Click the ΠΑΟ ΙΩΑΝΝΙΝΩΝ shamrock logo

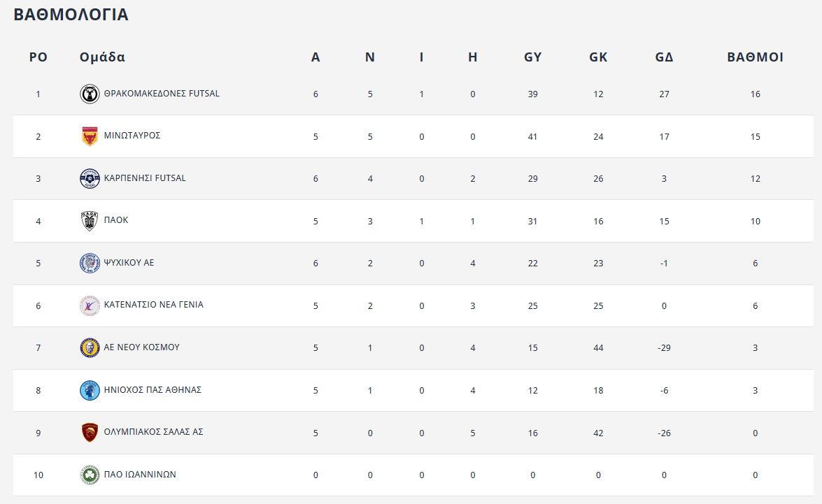pyautogui.click(x=90, y=475)
